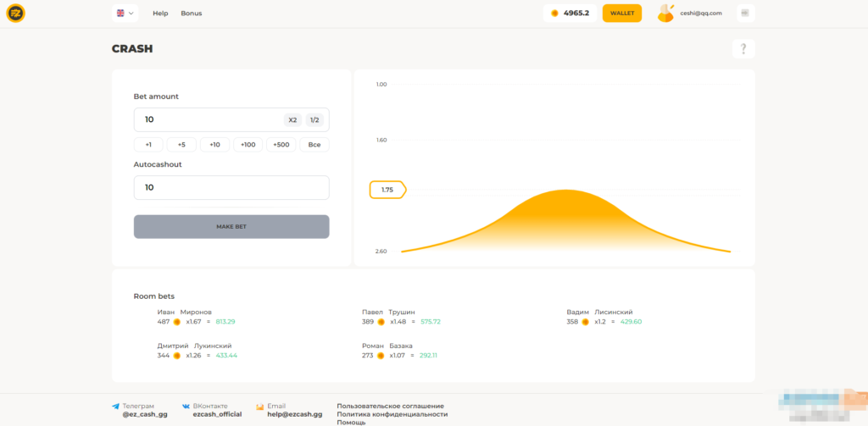The width and height of the screenshot is (868, 426).
Task: Click the 1.75 multiplier marker on the chart
Action: (387, 190)
